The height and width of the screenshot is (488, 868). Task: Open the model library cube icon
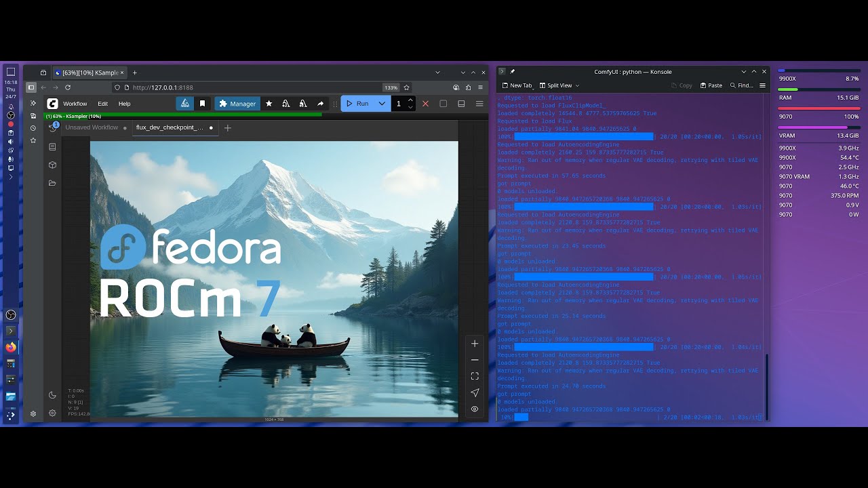click(x=52, y=165)
